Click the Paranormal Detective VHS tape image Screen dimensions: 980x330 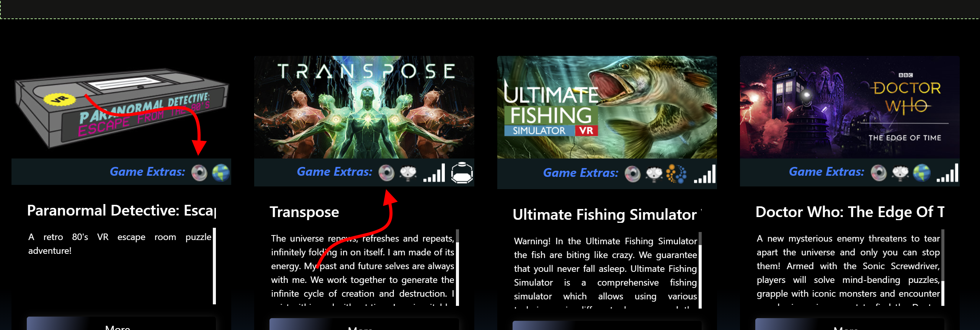point(121,108)
